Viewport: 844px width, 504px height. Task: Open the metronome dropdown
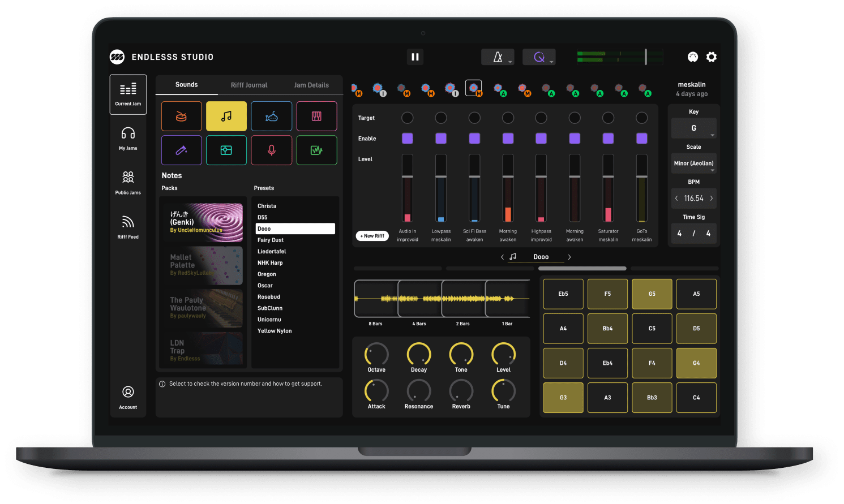pos(498,57)
